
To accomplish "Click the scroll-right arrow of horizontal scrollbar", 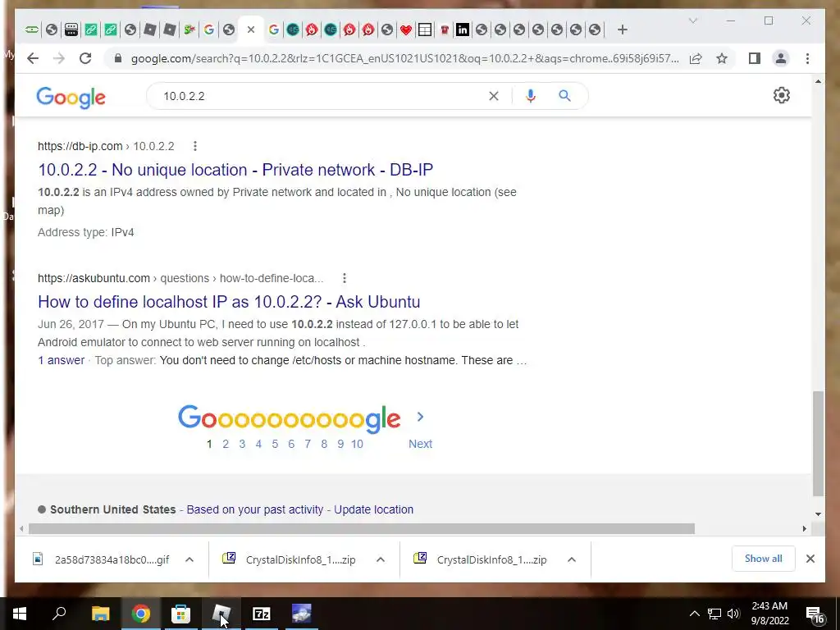I will point(804,529).
